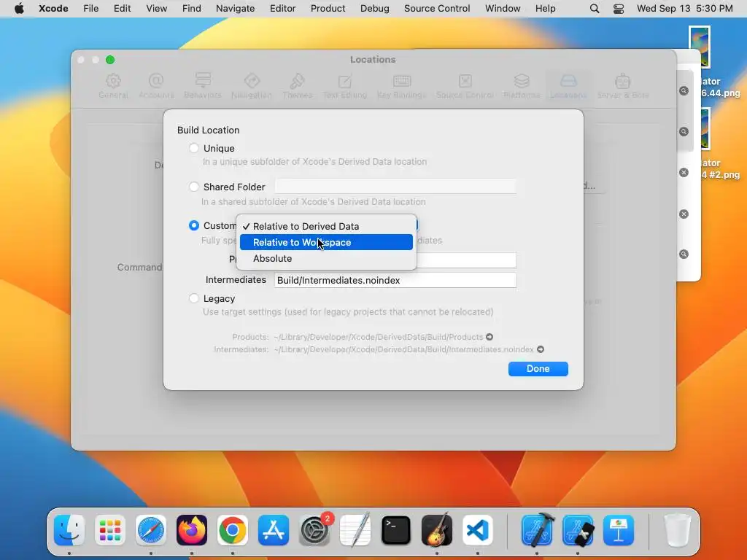Launch Firefox from the Dock

(x=192, y=530)
